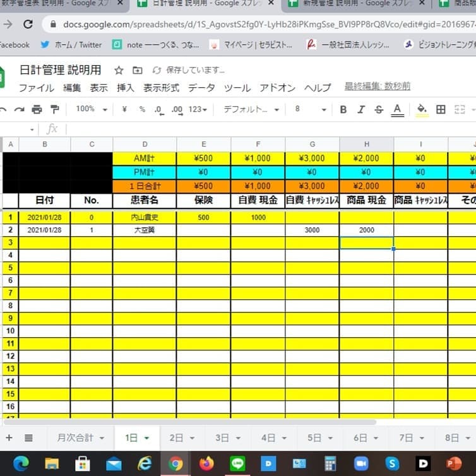Toggle bold formatting
Image resolution: width=476 pixels, height=476 pixels.
(x=343, y=109)
